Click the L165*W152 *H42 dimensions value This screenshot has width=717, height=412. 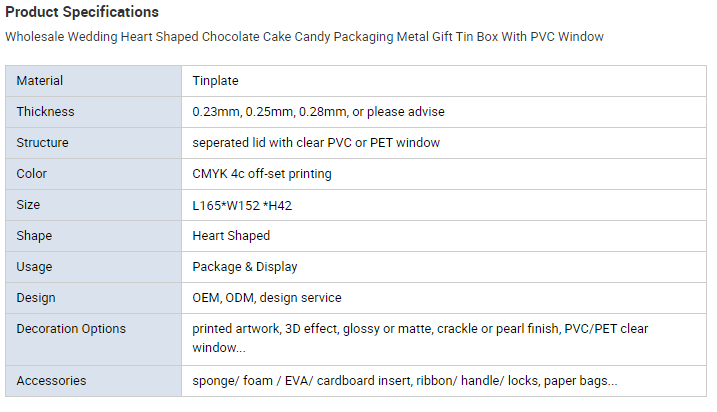pyautogui.click(x=242, y=205)
